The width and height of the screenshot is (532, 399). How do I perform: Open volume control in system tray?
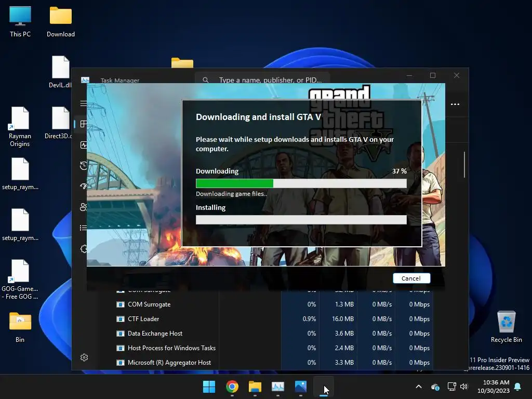click(464, 387)
